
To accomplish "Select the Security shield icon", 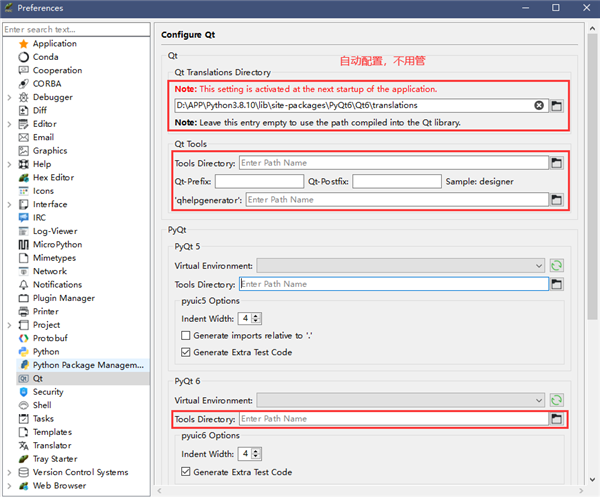I will (24, 392).
